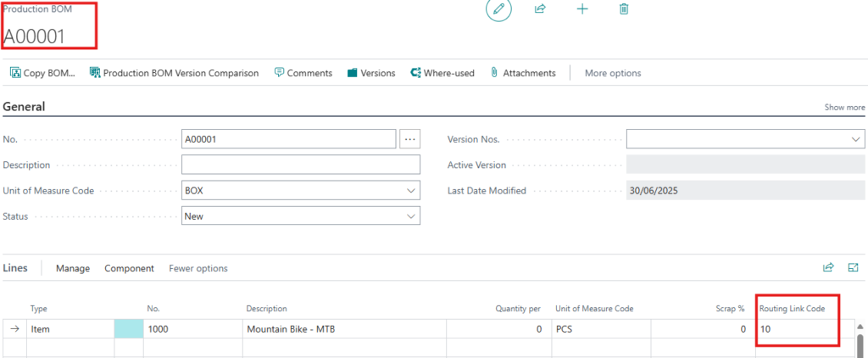Click the share icon in page header

540,8
